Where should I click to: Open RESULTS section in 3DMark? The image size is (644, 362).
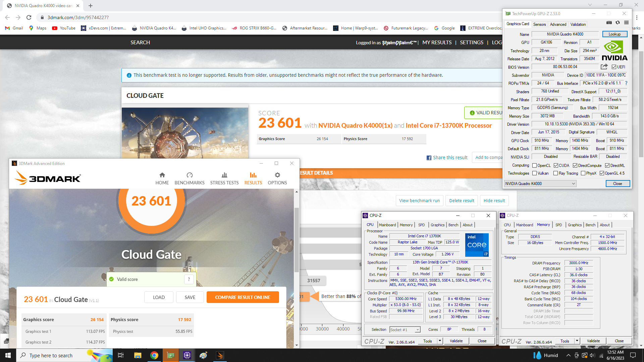(x=253, y=178)
